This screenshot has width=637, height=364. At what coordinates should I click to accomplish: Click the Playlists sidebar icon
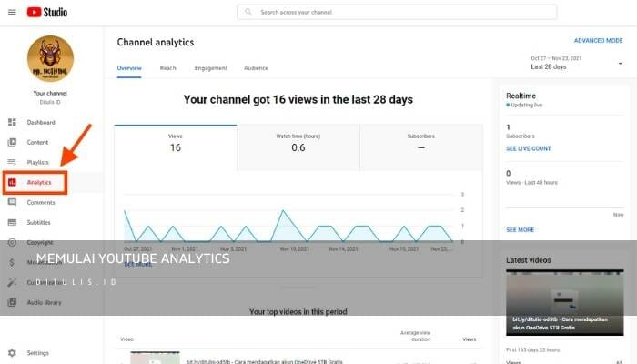click(12, 162)
